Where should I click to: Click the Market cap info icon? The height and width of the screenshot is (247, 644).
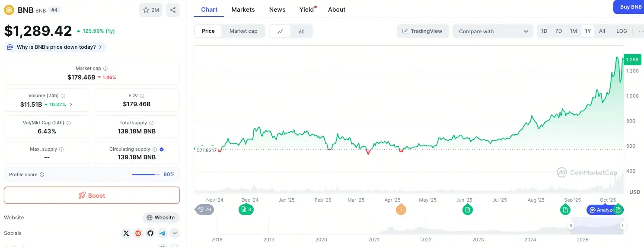pos(105,69)
